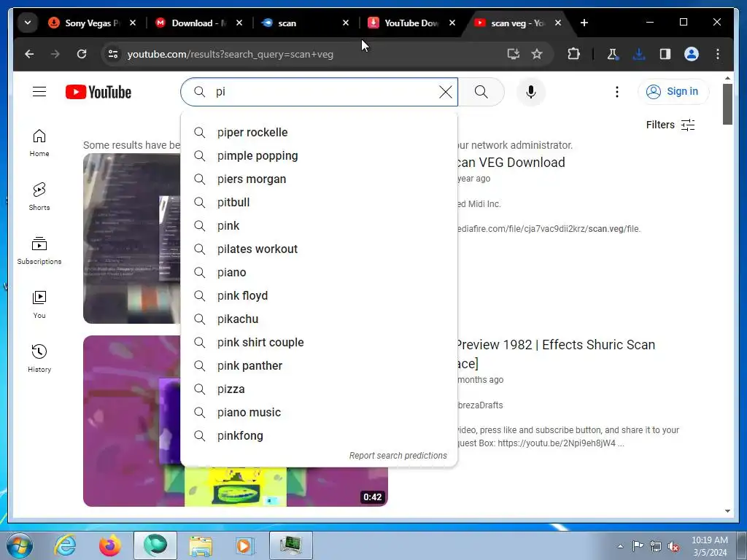
Task: Launch Internet Explorer from the taskbar
Action: click(x=65, y=545)
